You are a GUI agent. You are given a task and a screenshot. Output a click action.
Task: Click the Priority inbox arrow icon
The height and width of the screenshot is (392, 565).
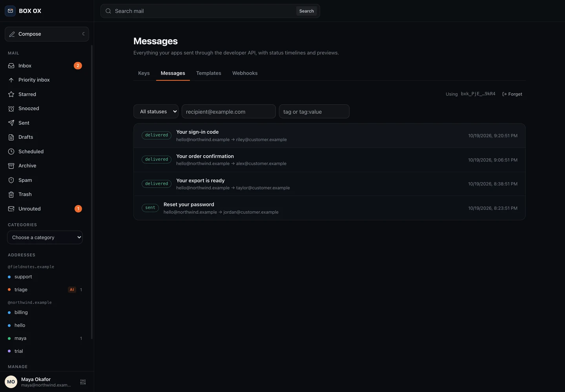[x=11, y=80]
